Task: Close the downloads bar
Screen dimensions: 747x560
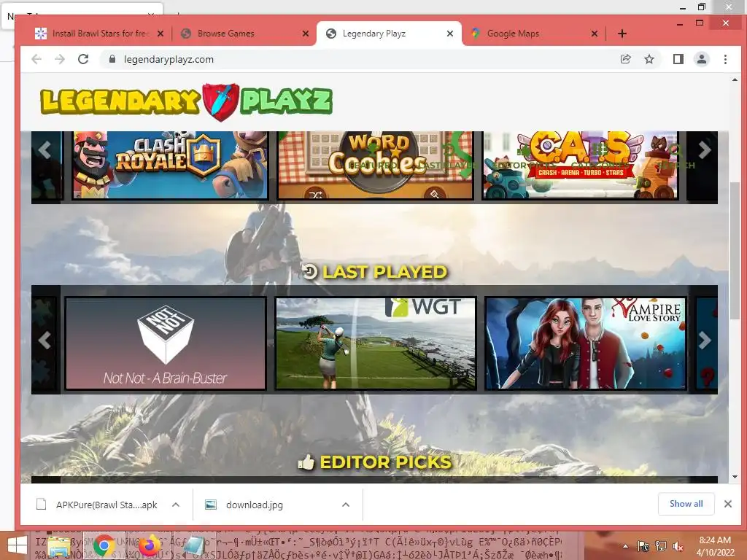Action: click(727, 504)
